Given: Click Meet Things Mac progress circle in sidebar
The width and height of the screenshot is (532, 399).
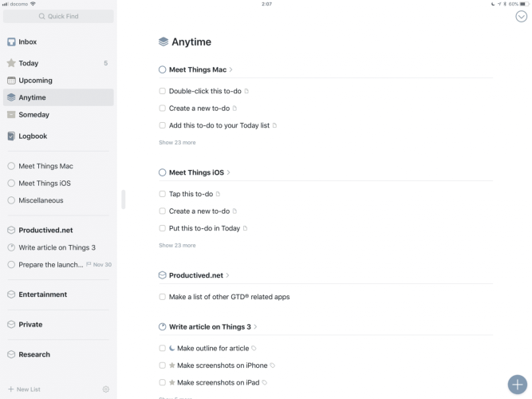Looking at the screenshot, I should (x=11, y=166).
